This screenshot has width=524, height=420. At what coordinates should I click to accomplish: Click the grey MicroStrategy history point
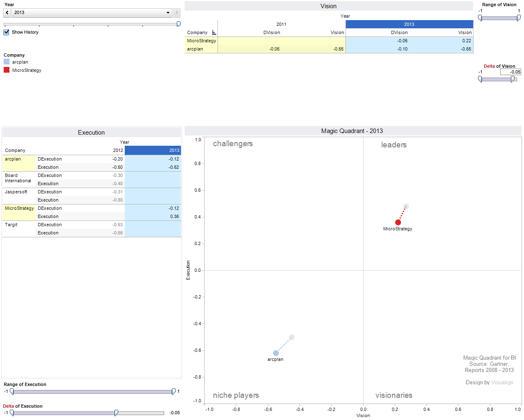[406, 207]
